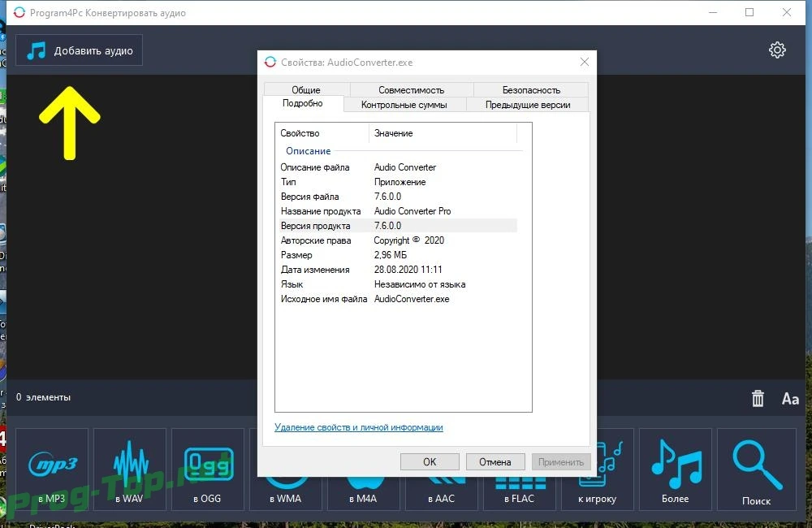Select the Тип property row

click(398, 182)
